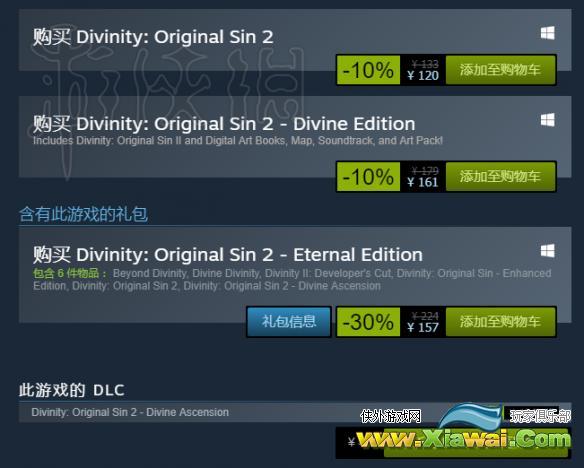Click the -10% discount badge at ¥161
Image resolution: width=584 pixels, height=468 pixels.
pos(368,176)
